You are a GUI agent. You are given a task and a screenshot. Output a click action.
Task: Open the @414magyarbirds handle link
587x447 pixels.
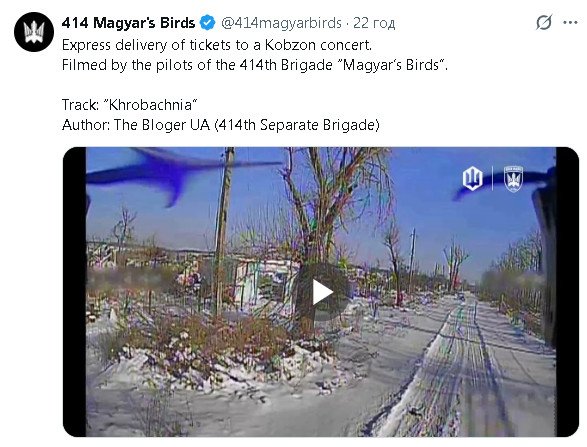click(x=281, y=23)
